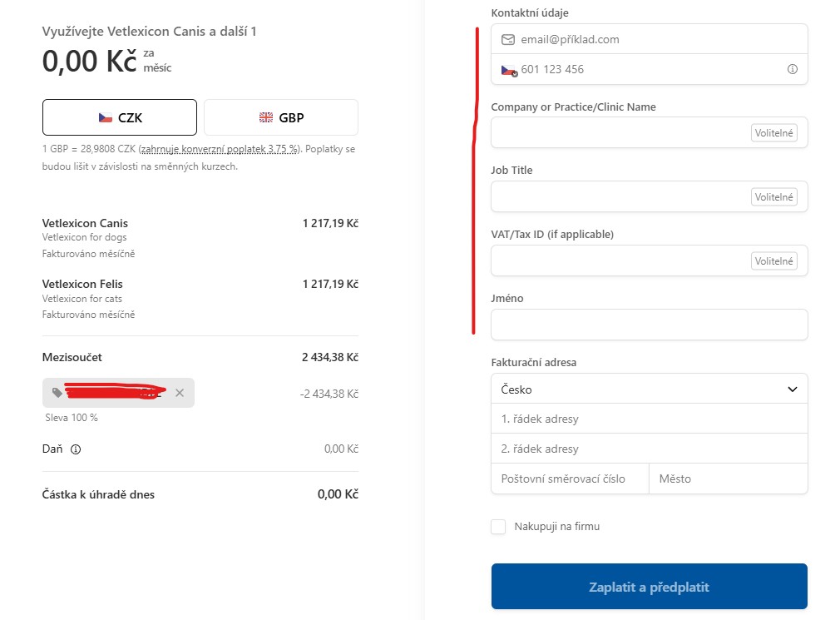Open the Česko country dropdown

(x=649, y=389)
